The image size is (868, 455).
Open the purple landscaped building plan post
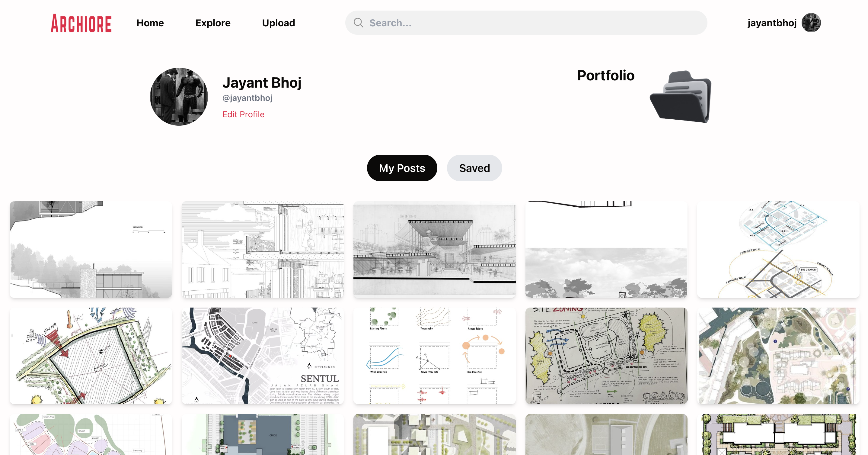tap(778, 434)
